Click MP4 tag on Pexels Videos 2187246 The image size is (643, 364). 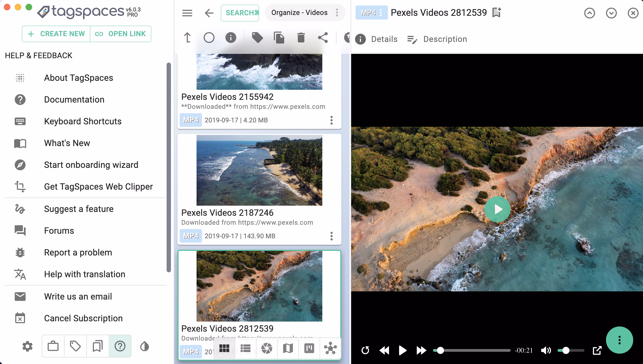(x=191, y=236)
